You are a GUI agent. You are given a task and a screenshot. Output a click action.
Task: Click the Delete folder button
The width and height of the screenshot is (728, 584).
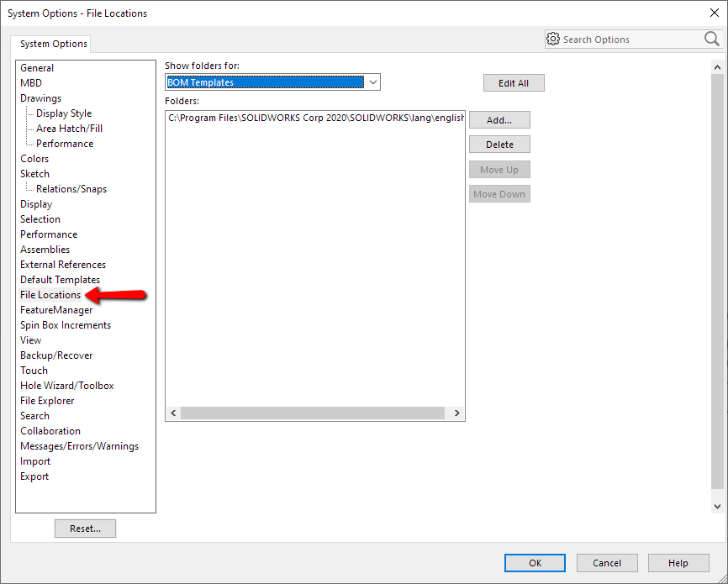pos(499,145)
